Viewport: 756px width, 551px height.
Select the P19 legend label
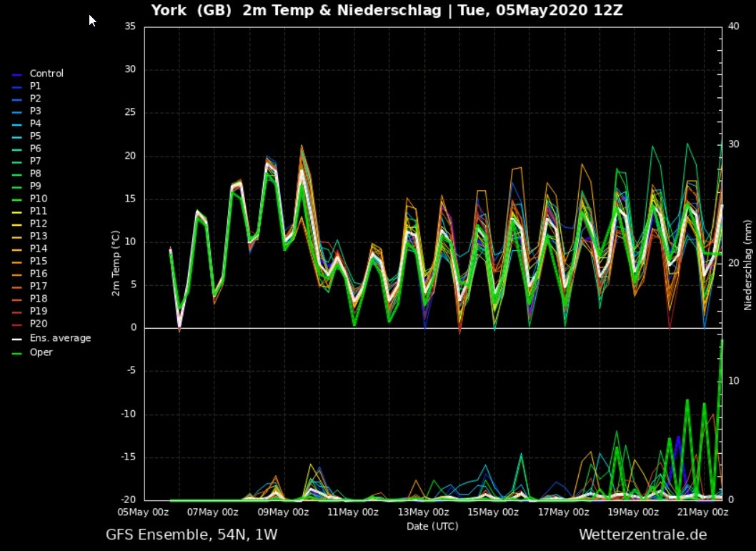(39, 312)
